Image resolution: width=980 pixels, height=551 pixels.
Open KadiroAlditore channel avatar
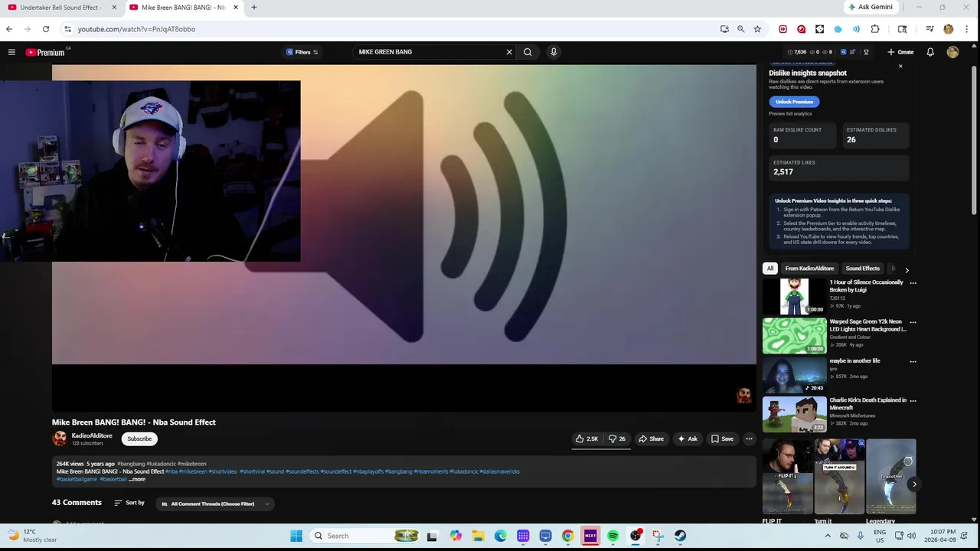(x=59, y=439)
